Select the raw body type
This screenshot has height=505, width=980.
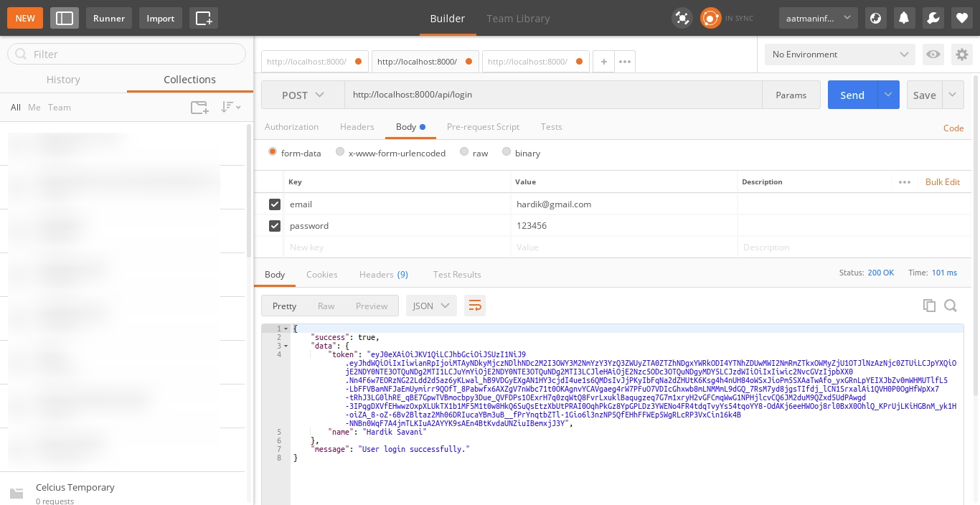pyautogui.click(x=465, y=152)
